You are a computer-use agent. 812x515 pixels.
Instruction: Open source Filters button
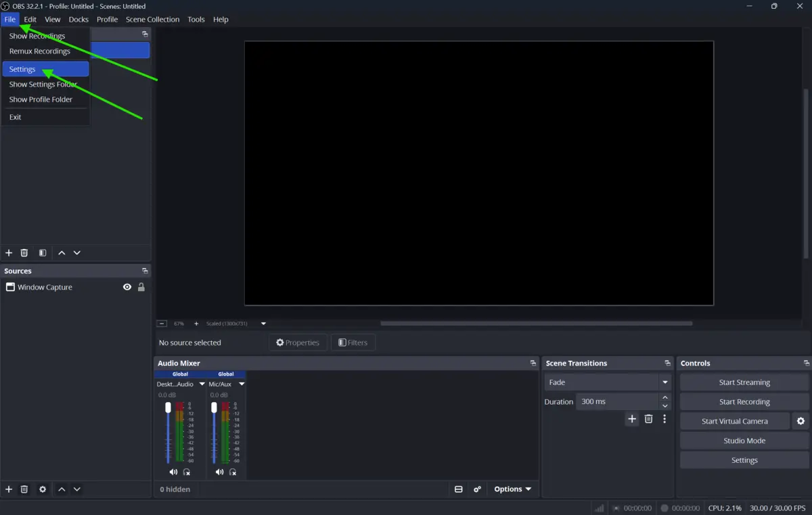coord(353,342)
